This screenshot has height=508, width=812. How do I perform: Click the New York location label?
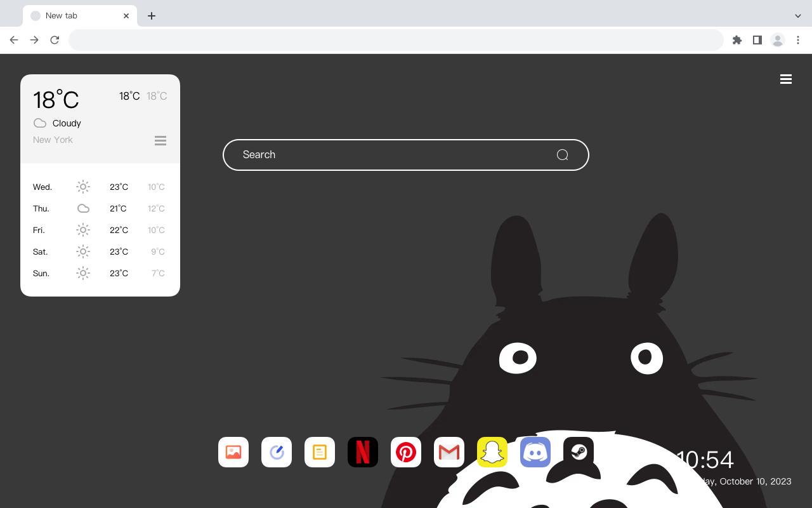point(53,140)
